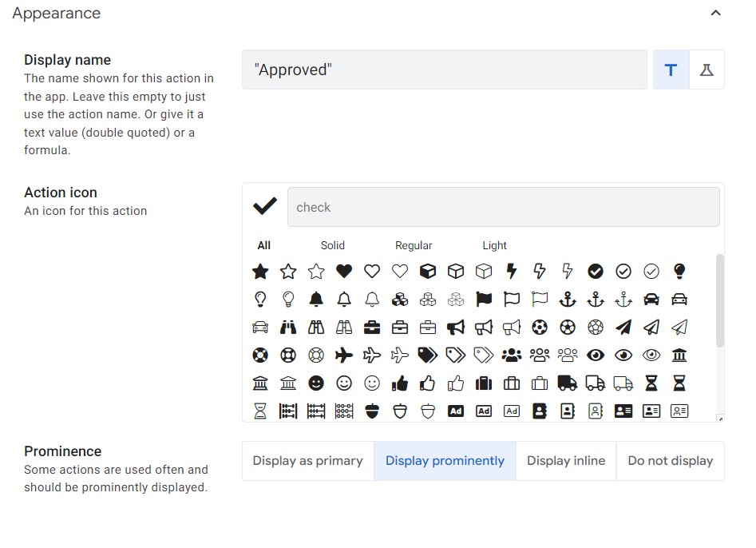Pick the solid flag icon
This screenshot has width=756, height=548.
(x=484, y=300)
